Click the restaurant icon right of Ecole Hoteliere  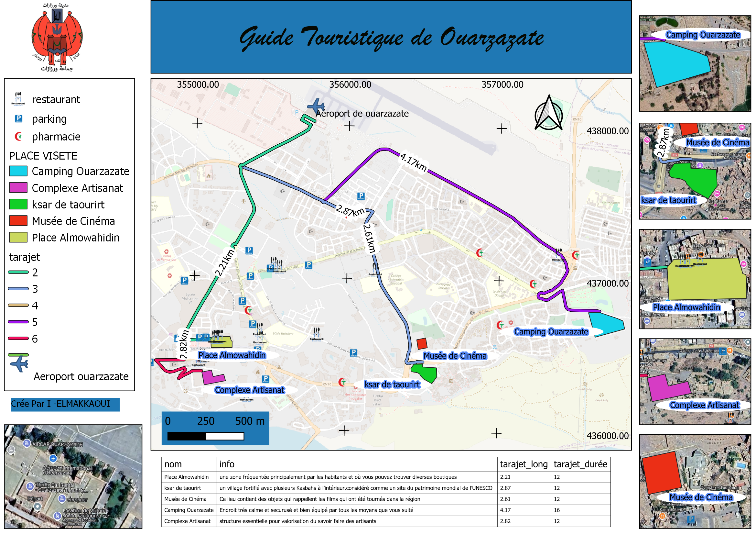317,334
